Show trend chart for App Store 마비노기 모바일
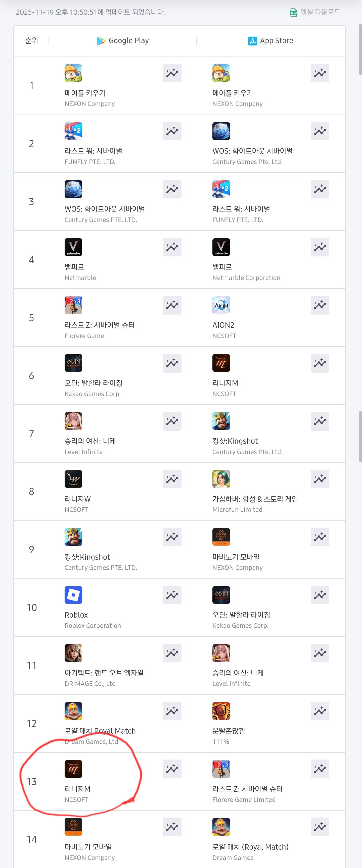This screenshot has height=868, width=362. pyautogui.click(x=320, y=537)
